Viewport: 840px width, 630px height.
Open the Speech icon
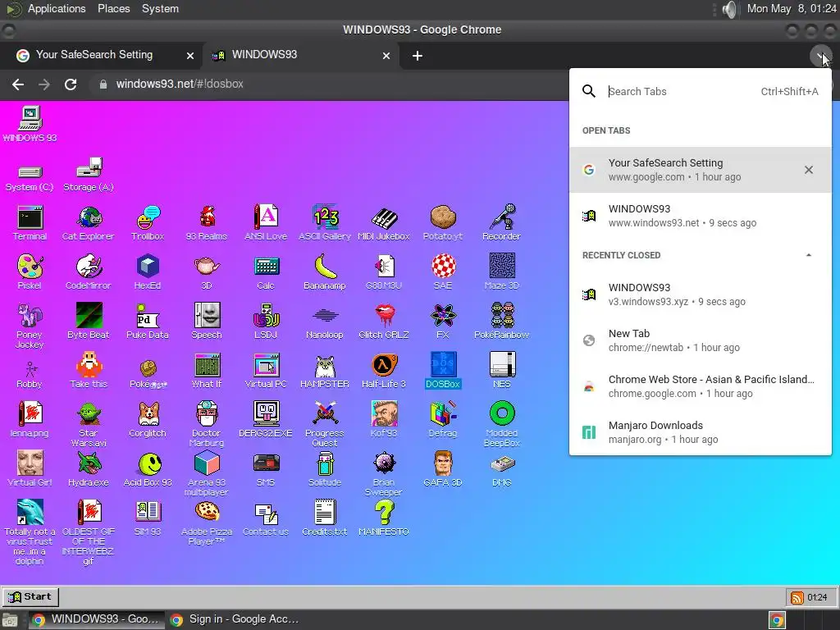207,322
